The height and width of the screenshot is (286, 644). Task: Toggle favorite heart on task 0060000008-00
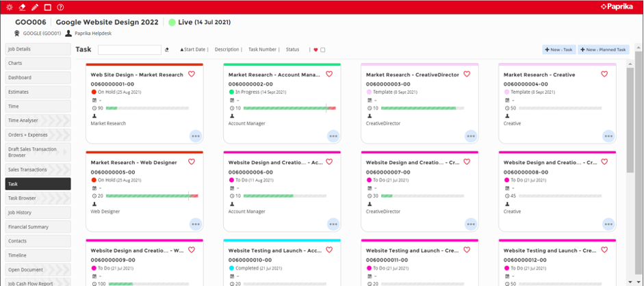point(605,162)
